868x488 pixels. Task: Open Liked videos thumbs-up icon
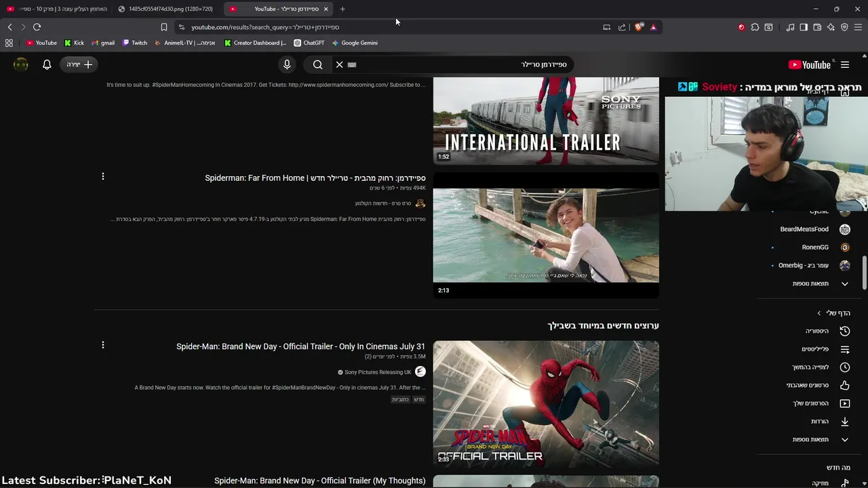click(x=845, y=385)
